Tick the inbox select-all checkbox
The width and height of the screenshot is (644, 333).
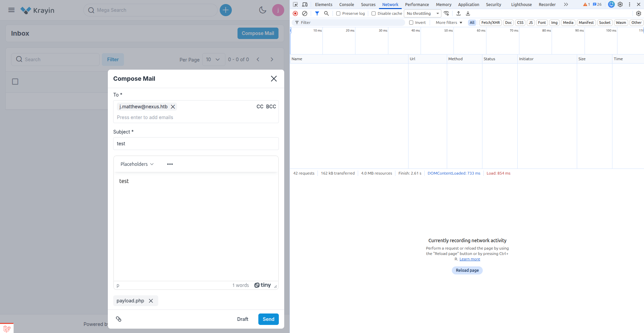(x=15, y=82)
